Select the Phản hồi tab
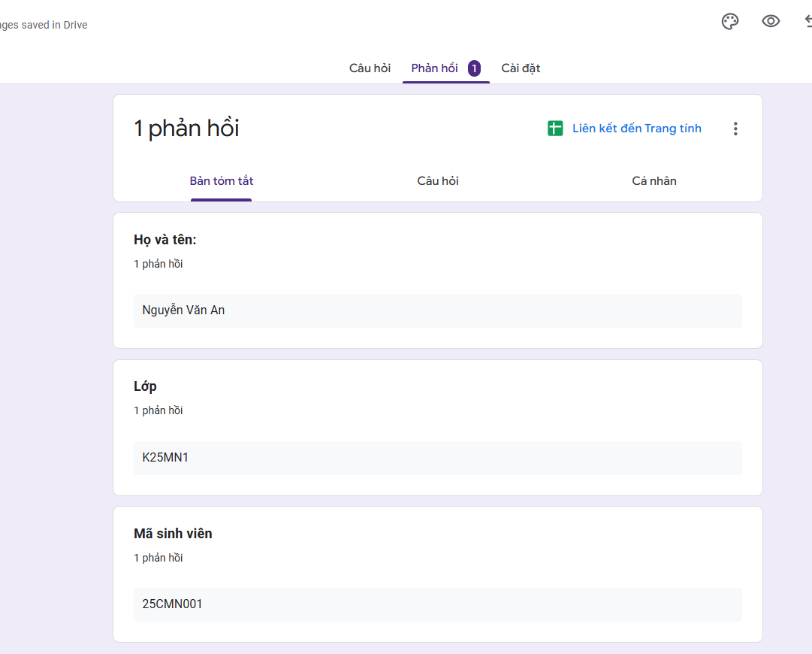The image size is (812, 654). coord(434,68)
